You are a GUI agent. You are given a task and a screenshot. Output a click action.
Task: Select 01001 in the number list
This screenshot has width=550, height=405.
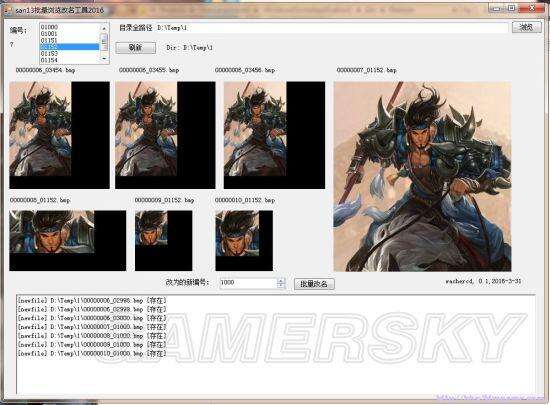coord(69,34)
